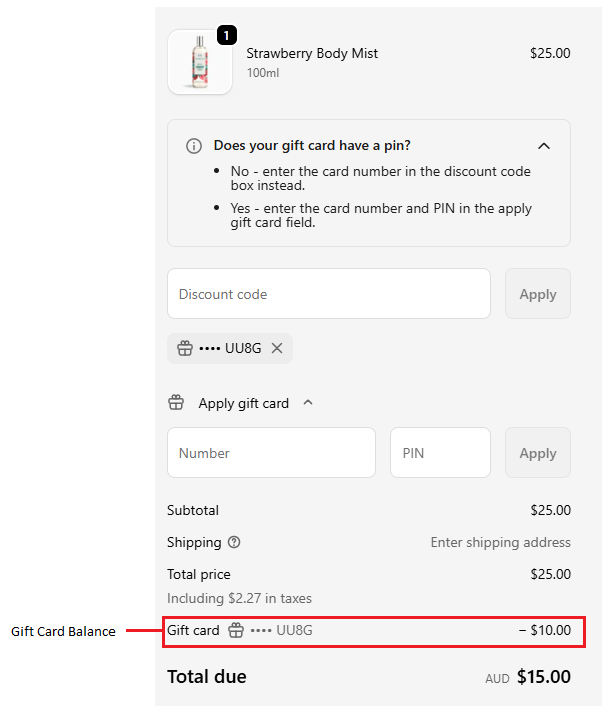Viewport: 609px width, 711px height.
Task: Open the Shipping help question mark icon
Action: (x=234, y=542)
